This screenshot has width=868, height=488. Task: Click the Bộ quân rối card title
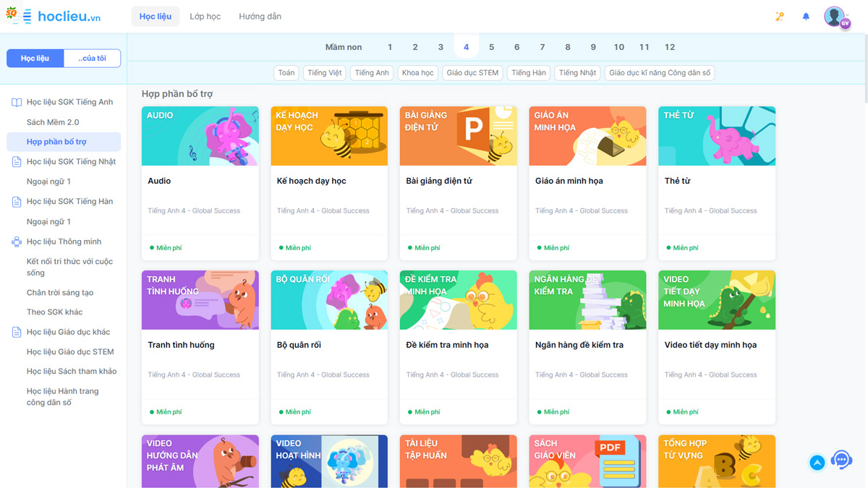coord(299,345)
